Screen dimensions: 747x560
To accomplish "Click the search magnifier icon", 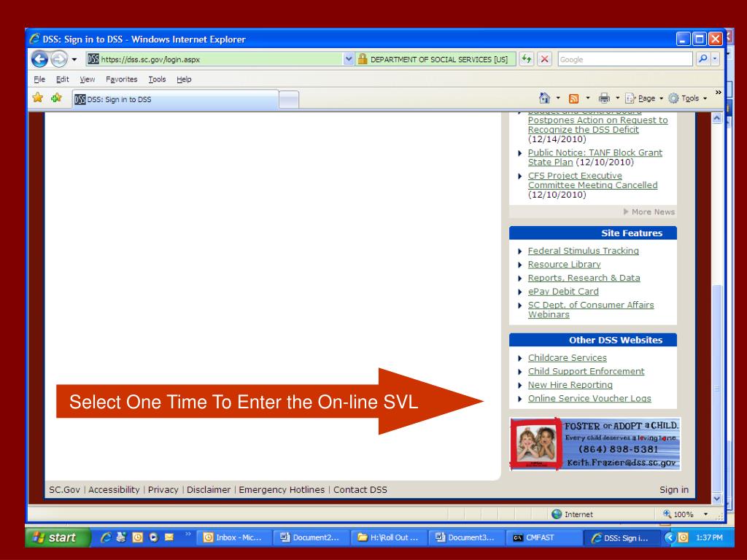I will [x=703, y=59].
